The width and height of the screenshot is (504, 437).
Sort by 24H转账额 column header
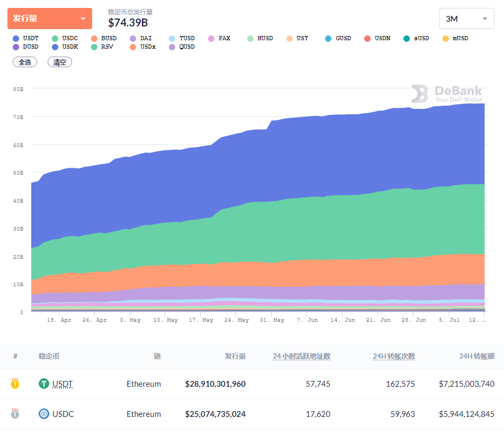coord(476,356)
